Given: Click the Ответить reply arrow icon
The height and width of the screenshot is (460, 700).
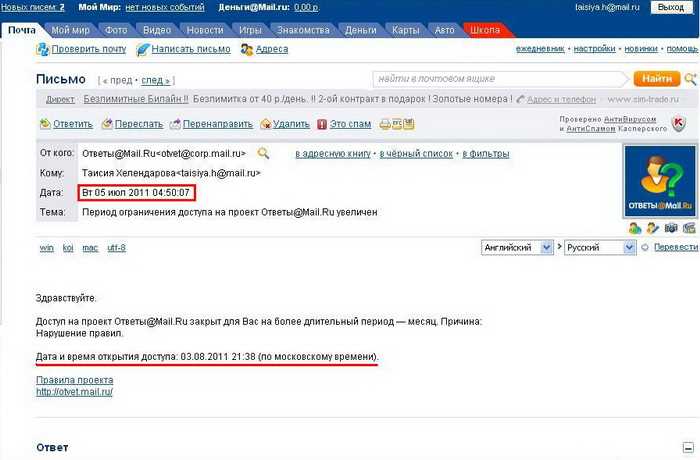Looking at the screenshot, I should [x=45, y=124].
